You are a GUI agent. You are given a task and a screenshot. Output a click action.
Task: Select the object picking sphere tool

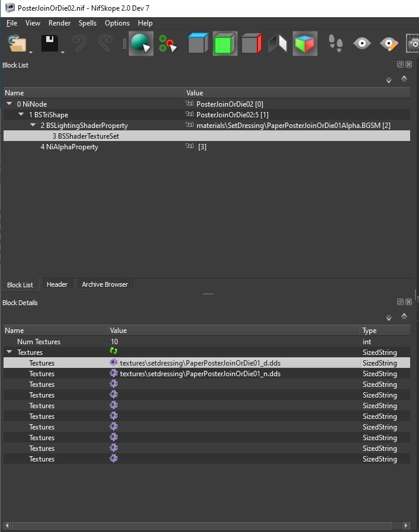click(x=140, y=44)
